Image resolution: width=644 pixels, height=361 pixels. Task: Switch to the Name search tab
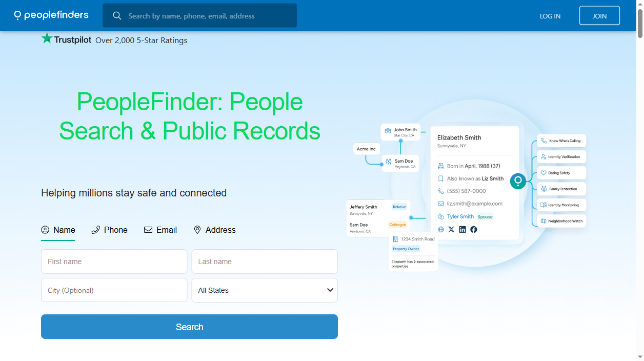(x=58, y=230)
